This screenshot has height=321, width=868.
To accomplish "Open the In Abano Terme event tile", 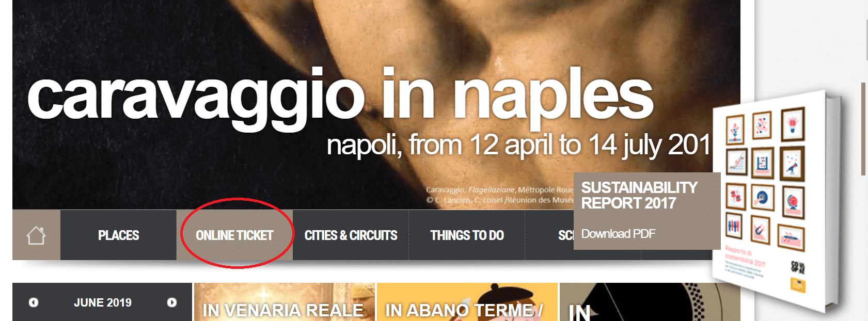I will [467, 302].
